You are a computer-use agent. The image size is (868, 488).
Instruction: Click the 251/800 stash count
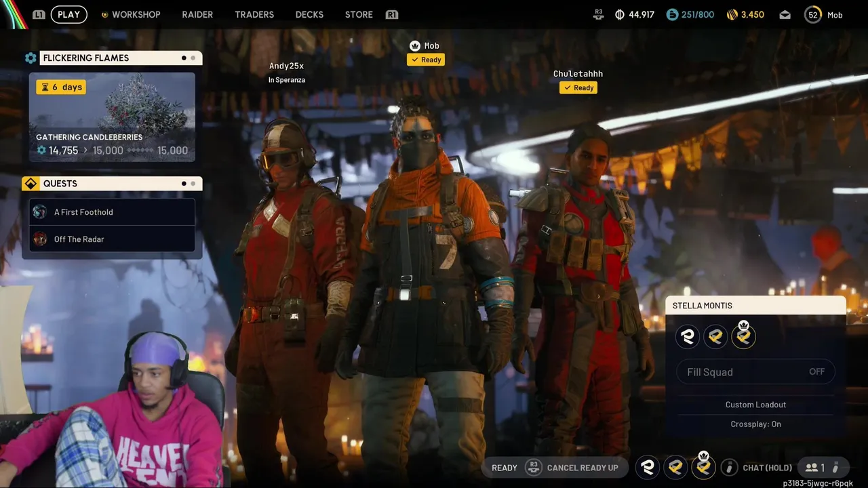point(698,14)
